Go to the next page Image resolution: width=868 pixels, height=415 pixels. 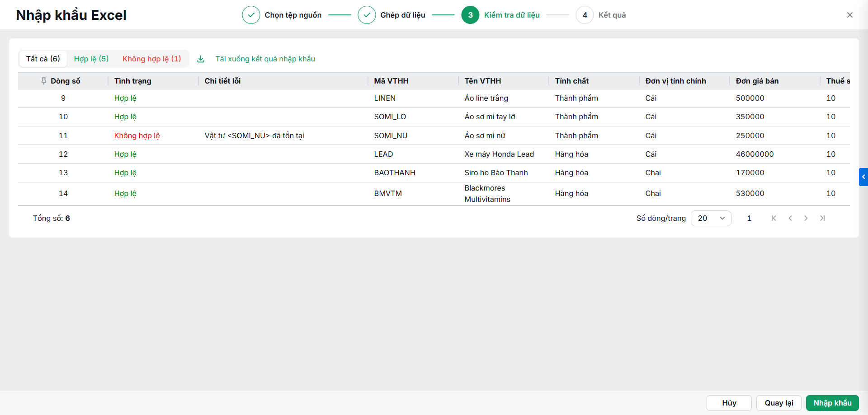(x=806, y=218)
